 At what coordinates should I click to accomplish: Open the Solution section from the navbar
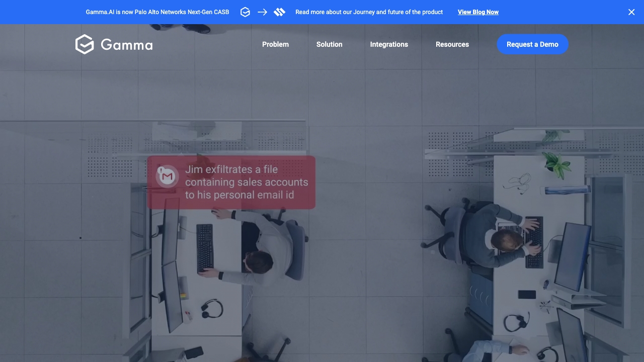coord(330,44)
